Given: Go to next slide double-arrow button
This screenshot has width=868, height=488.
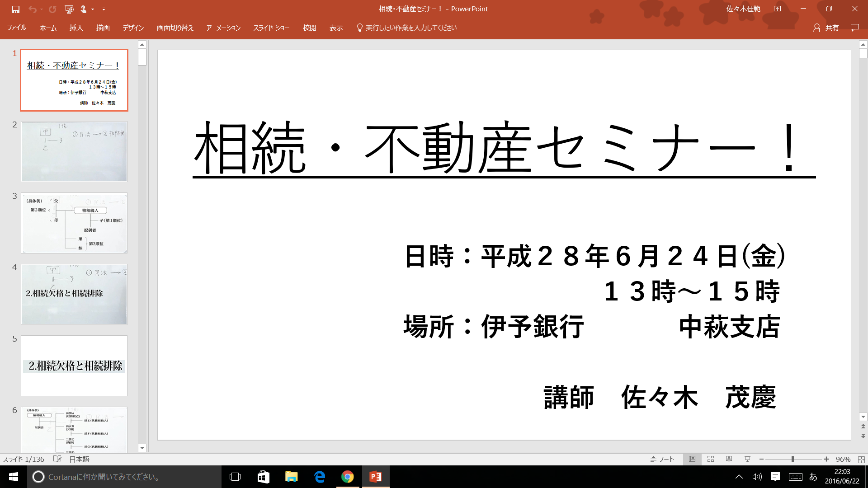Looking at the screenshot, I should pyautogui.click(x=863, y=436).
